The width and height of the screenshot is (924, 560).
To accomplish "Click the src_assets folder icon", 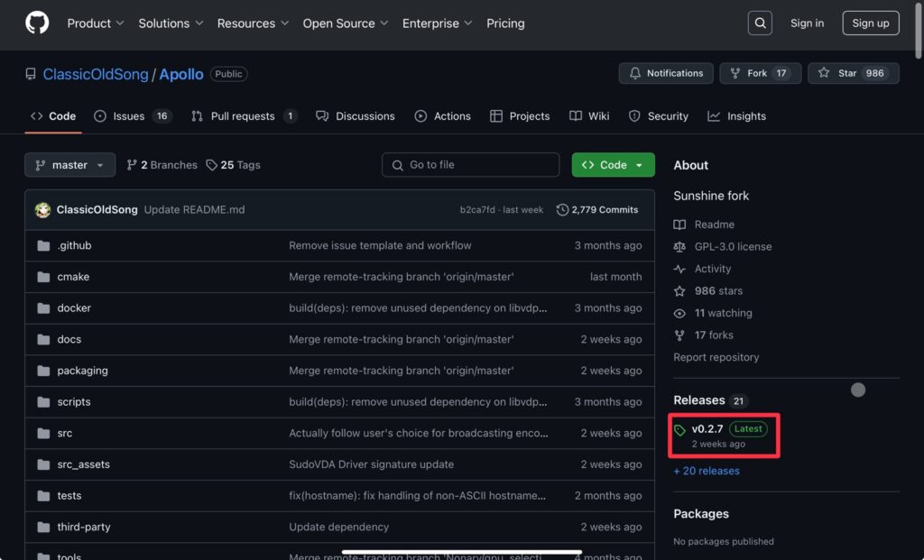I will (x=43, y=464).
